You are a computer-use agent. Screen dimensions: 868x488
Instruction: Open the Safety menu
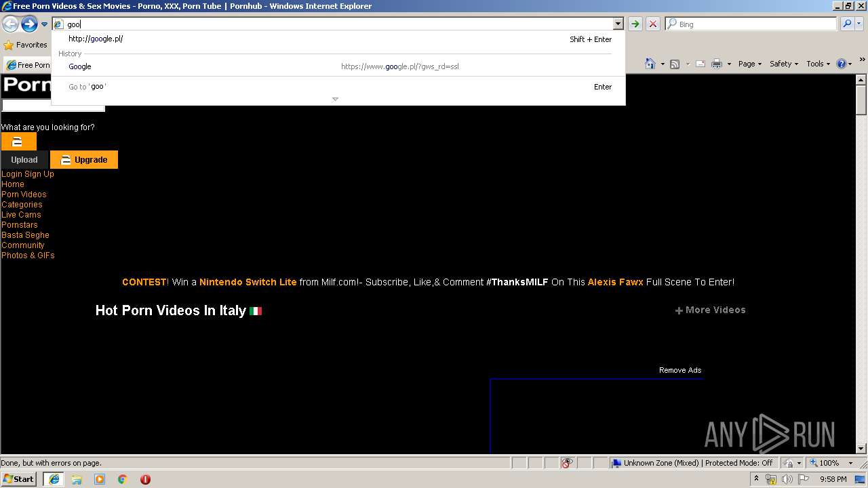pyautogui.click(x=785, y=64)
